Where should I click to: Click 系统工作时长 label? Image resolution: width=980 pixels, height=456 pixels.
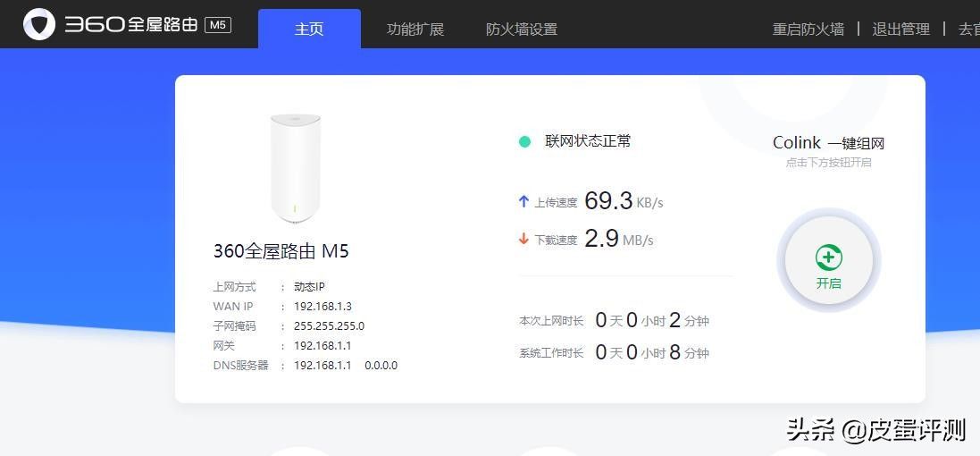tap(551, 353)
